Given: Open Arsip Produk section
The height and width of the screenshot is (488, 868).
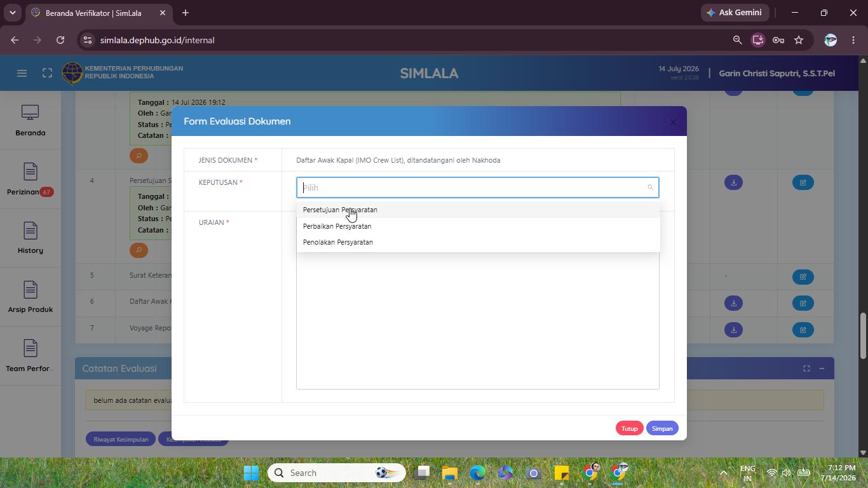Looking at the screenshot, I should click(31, 297).
